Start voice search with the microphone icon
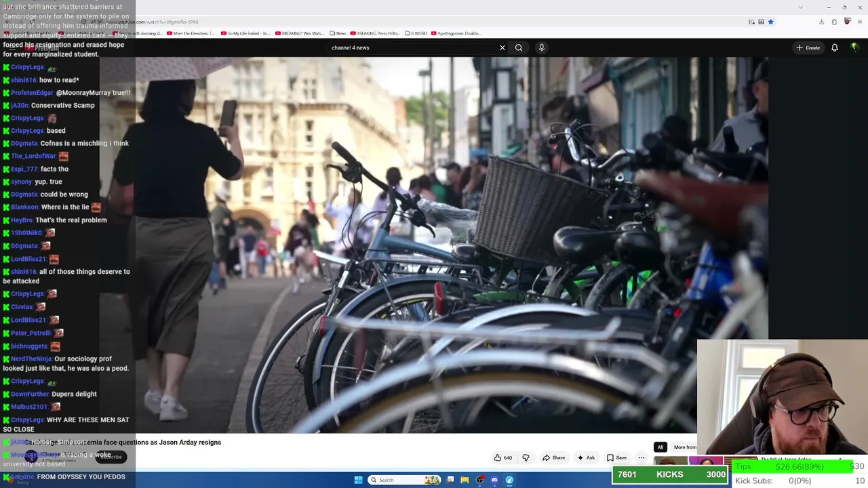868x488 pixels. [x=541, y=47]
